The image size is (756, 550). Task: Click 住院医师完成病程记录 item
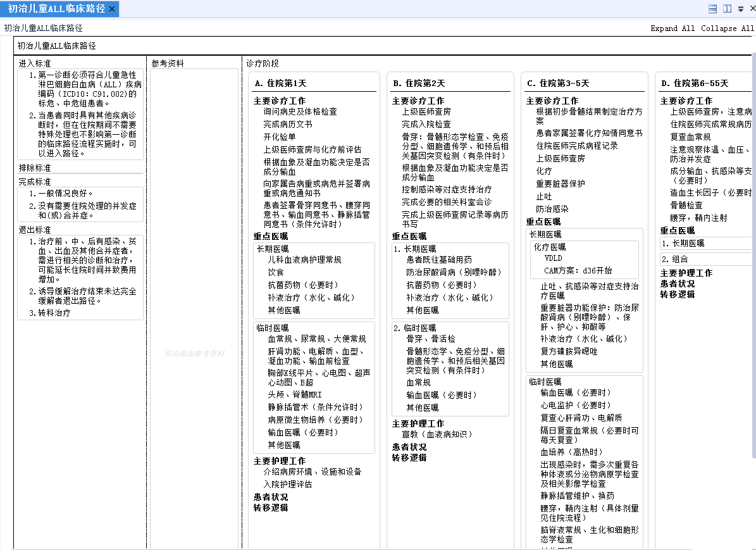pos(577,145)
